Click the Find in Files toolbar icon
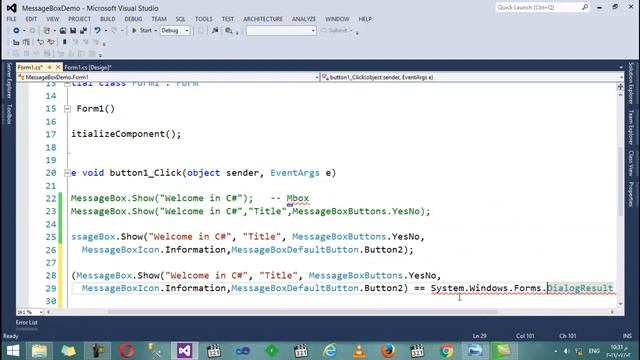The width and height of the screenshot is (640, 360). coord(229,31)
